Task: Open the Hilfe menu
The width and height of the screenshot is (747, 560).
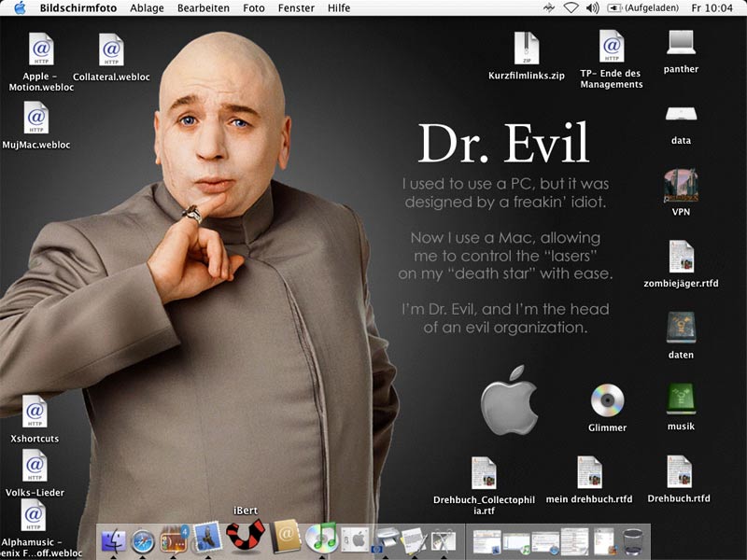Action: pos(339,8)
